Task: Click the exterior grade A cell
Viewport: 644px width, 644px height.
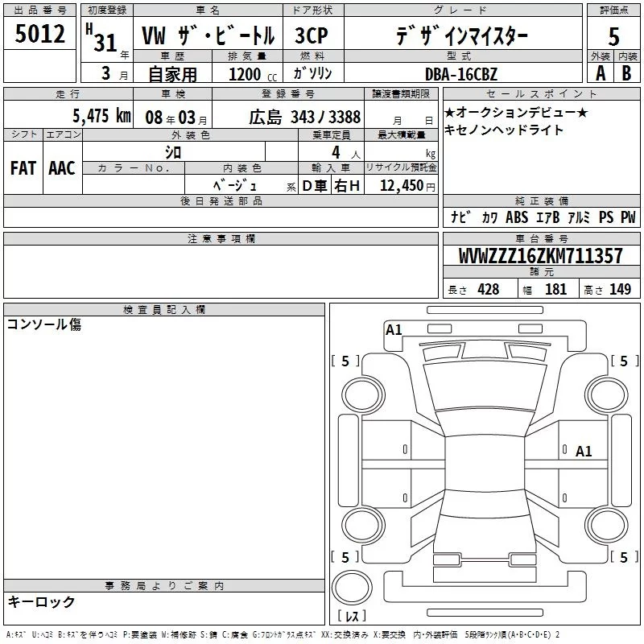Action: point(600,72)
